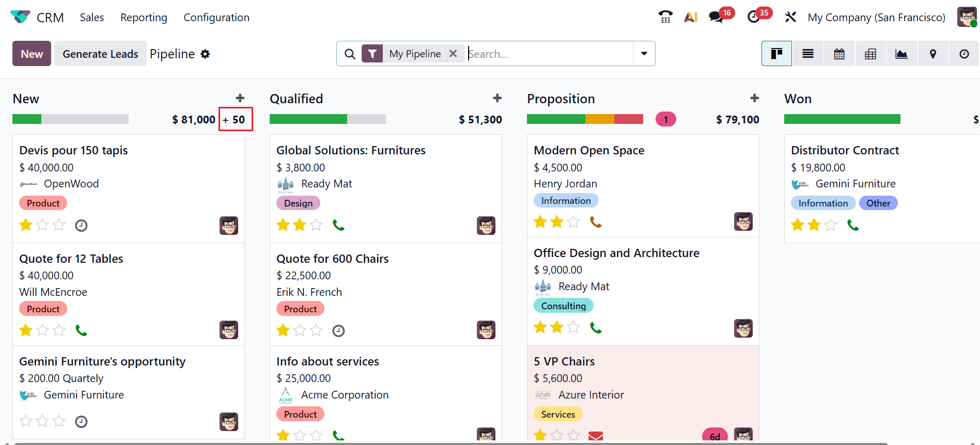Open the phone dialer icon
This screenshot has height=445, width=980.
pos(665,17)
